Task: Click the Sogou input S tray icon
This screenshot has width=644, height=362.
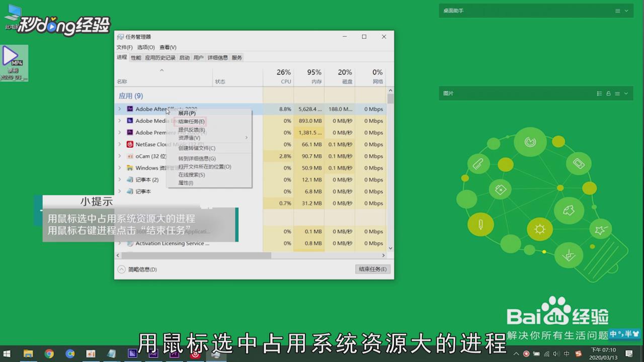Action: [578, 354]
